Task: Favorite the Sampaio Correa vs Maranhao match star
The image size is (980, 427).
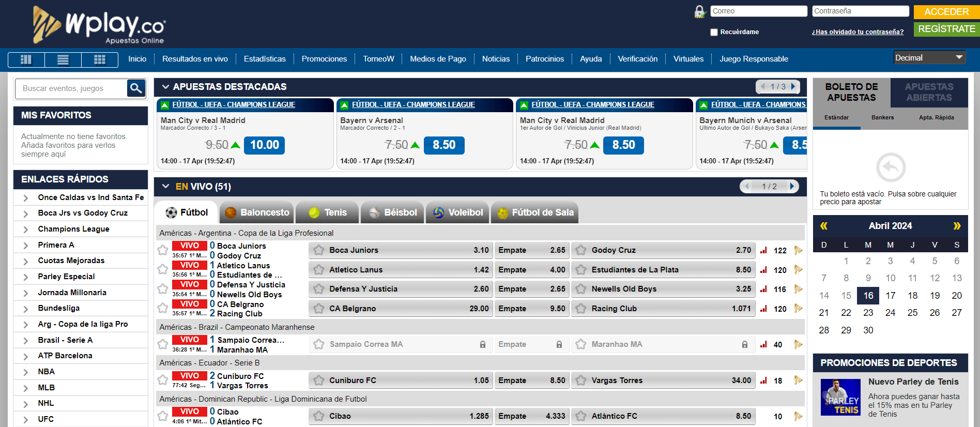Action: [162, 344]
